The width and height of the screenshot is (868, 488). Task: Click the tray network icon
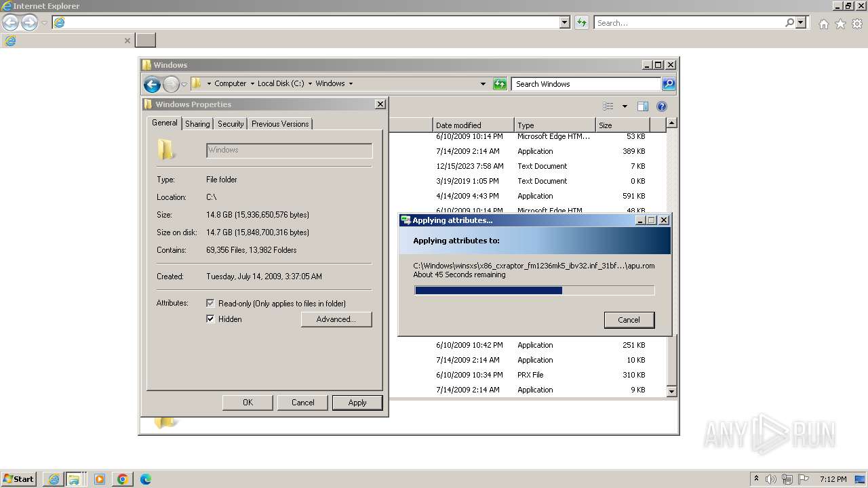pyautogui.click(x=787, y=479)
